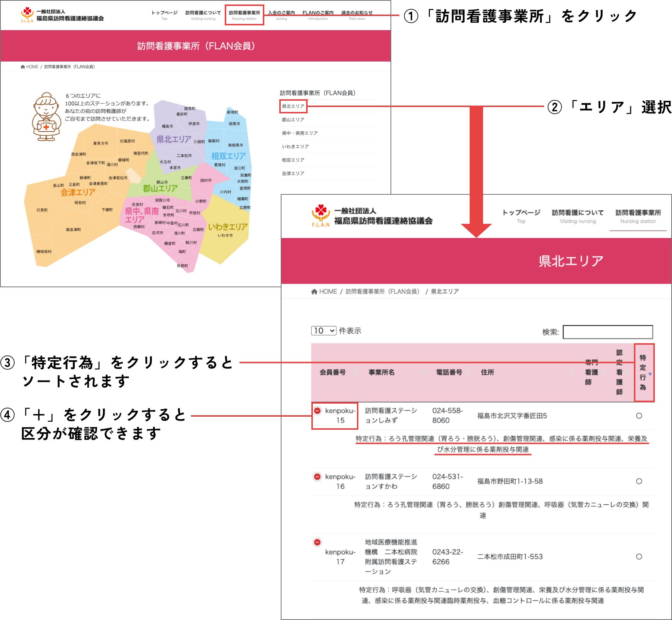This screenshot has height=620, width=672.
Task: Sort table by 特定行為 column header
Action: click(x=644, y=372)
